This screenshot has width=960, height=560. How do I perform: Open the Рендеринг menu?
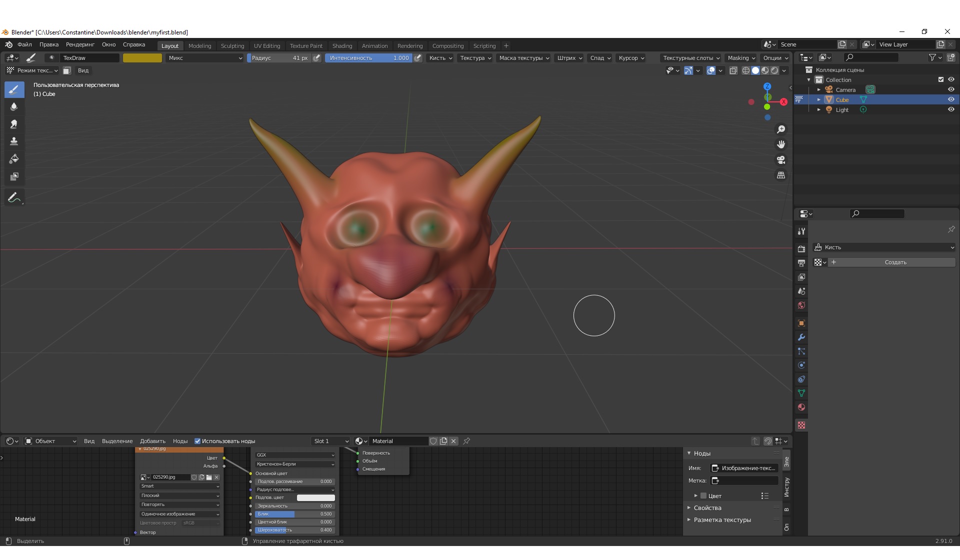[80, 44]
